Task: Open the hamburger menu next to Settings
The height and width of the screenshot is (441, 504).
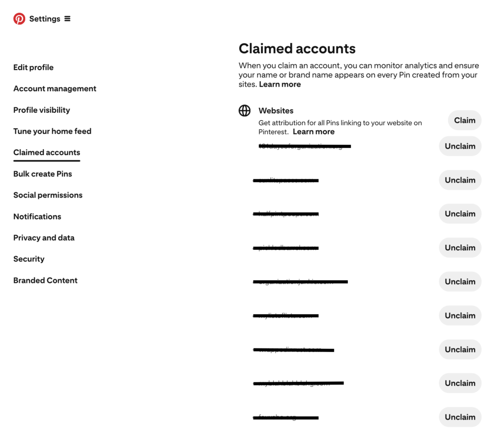Action: click(67, 19)
